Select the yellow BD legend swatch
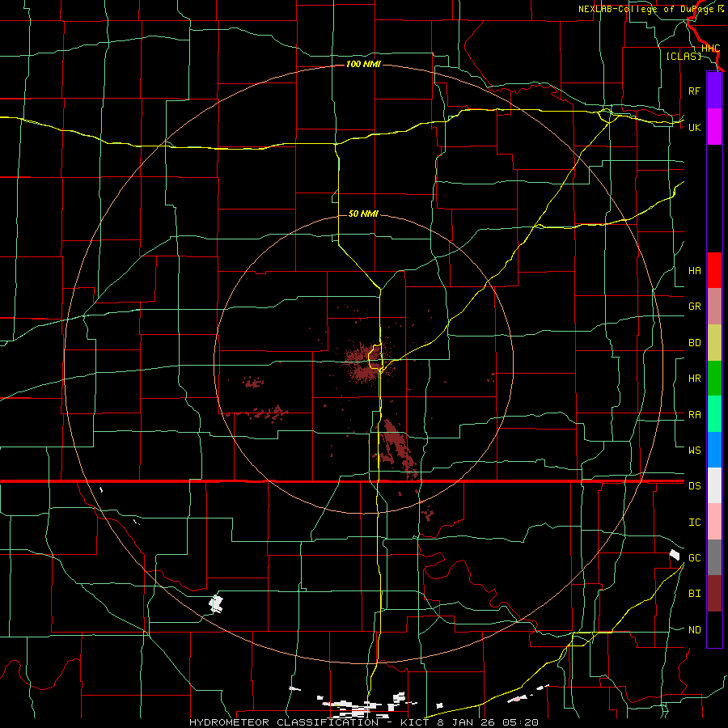Screen dimensions: 728x728 (714, 343)
